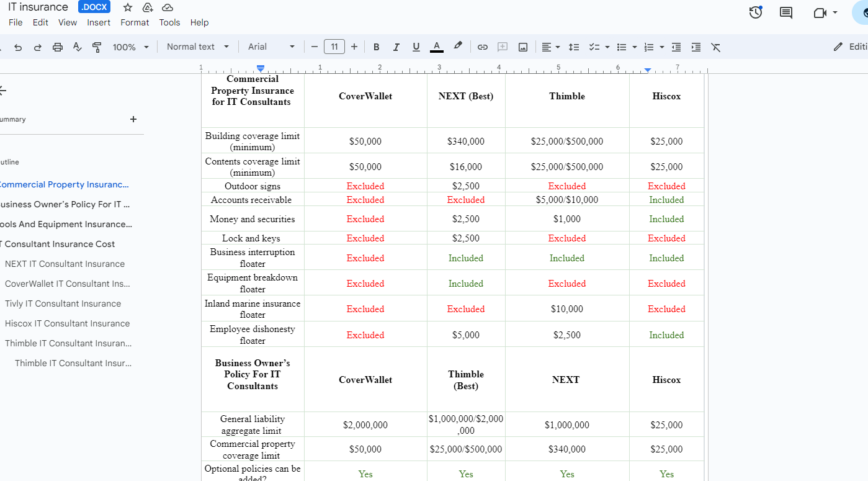The width and height of the screenshot is (868, 481).
Task: Apply highlight color pen
Action: (x=458, y=46)
